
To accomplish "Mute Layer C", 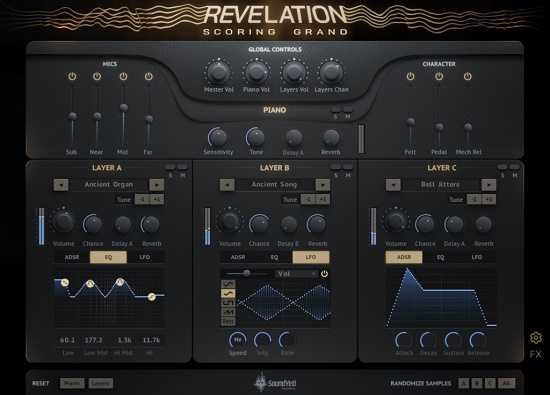I will coord(515,167).
